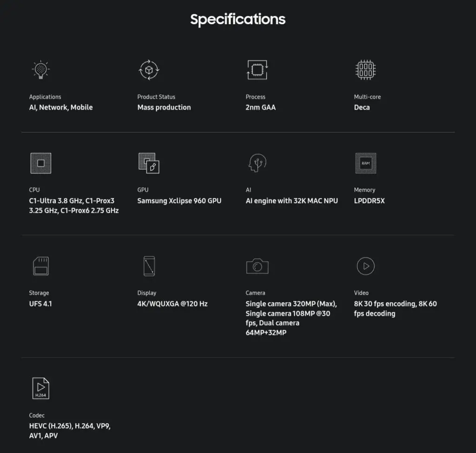Image resolution: width=476 pixels, height=453 pixels.
Task: Click the Process chip icon
Action: point(257,70)
